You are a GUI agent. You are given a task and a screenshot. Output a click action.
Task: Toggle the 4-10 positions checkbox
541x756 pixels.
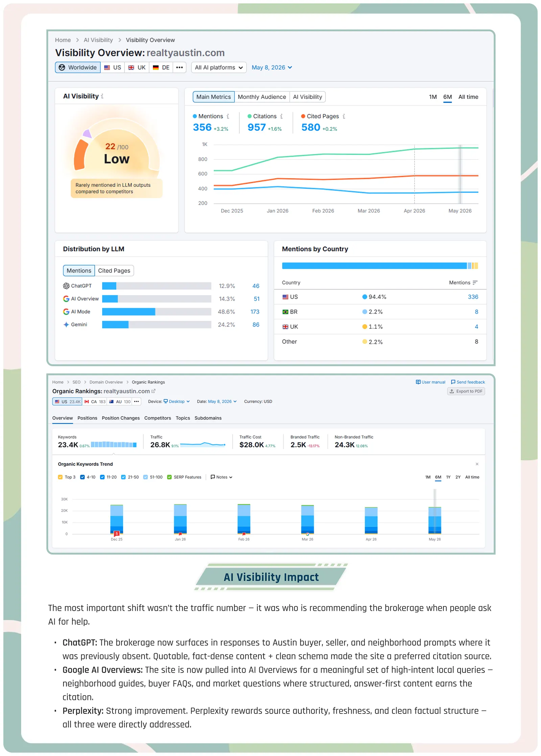tap(82, 477)
